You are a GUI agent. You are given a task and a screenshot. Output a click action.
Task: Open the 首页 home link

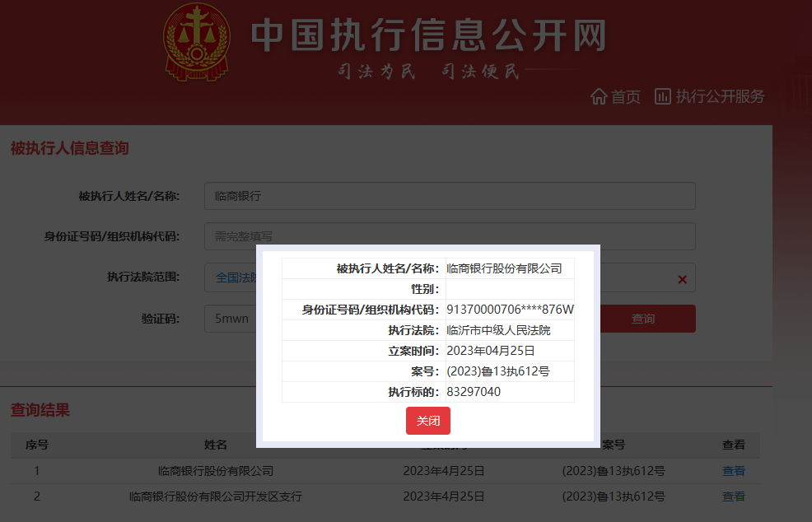626,96
